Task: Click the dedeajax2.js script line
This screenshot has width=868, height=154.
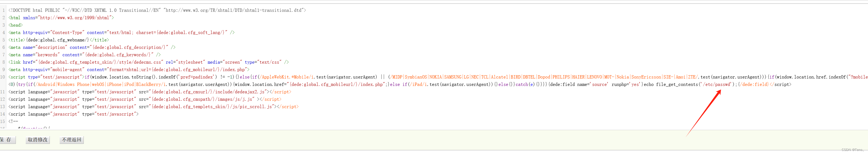Action: 150,92
